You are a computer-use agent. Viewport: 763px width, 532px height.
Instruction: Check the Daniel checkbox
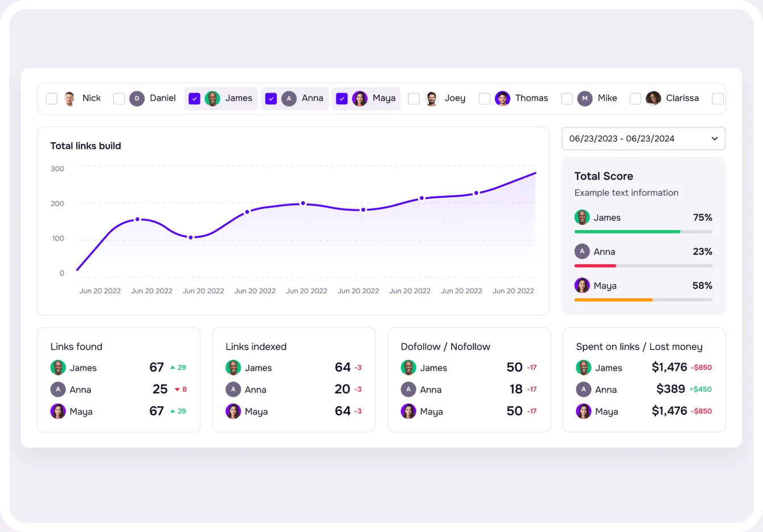[x=119, y=99]
